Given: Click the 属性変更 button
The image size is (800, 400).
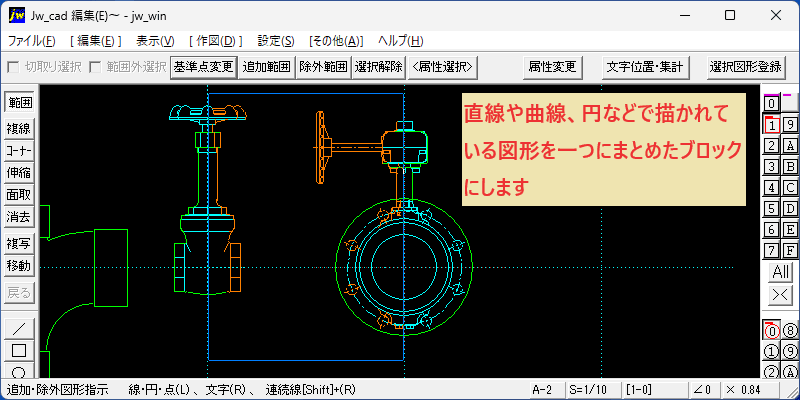Looking at the screenshot, I should point(553,67).
